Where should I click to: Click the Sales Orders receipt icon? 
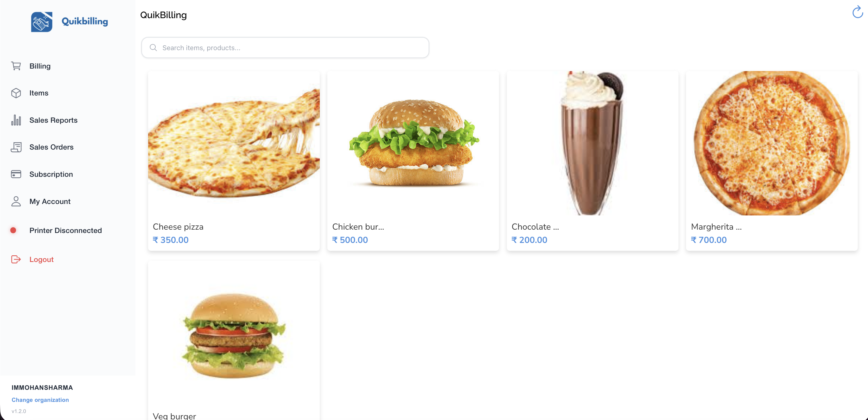(x=16, y=147)
